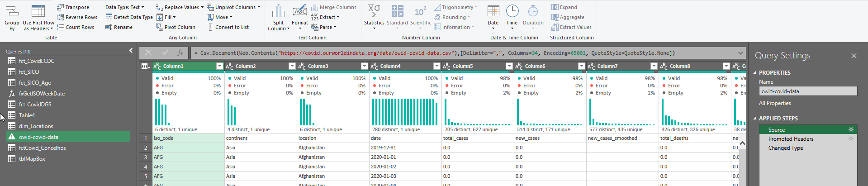Click the Rename column command
The width and height of the screenshot is (868, 186).
tap(119, 27)
